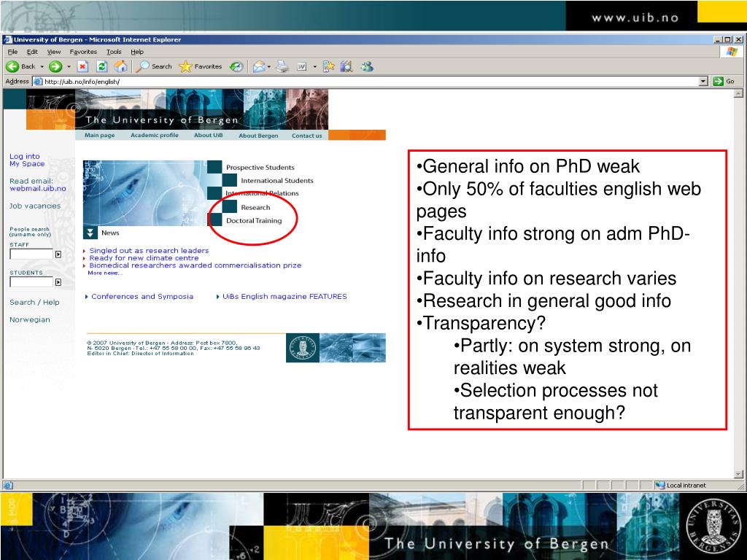Open the Messenger people icon
The height and width of the screenshot is (560, 747).
click(367, 66)
